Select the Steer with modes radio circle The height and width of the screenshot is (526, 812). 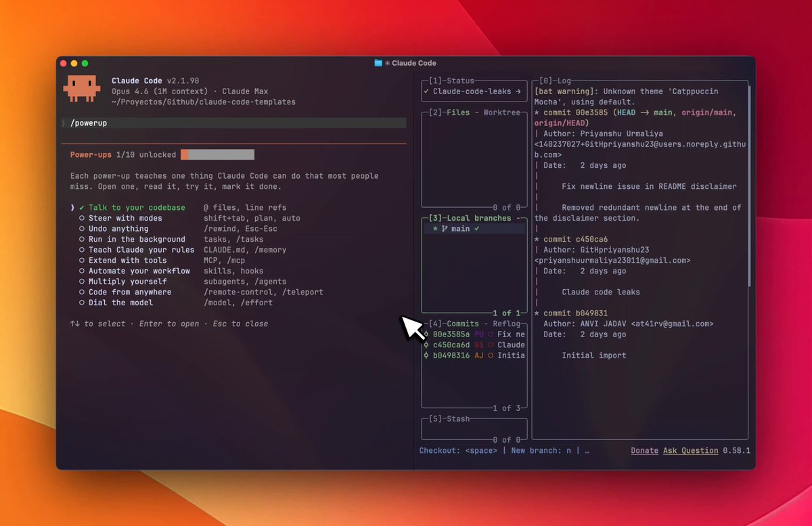[x=81, y=219]
